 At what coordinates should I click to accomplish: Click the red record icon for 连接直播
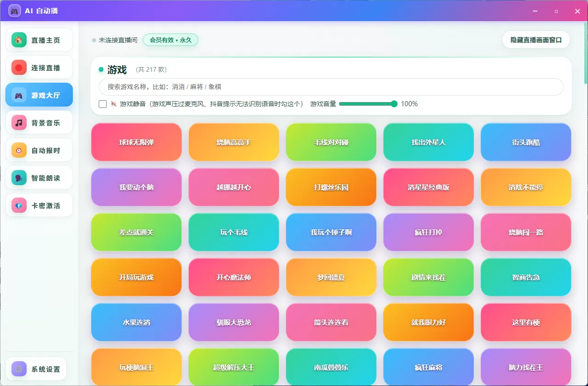click(19, 68)
